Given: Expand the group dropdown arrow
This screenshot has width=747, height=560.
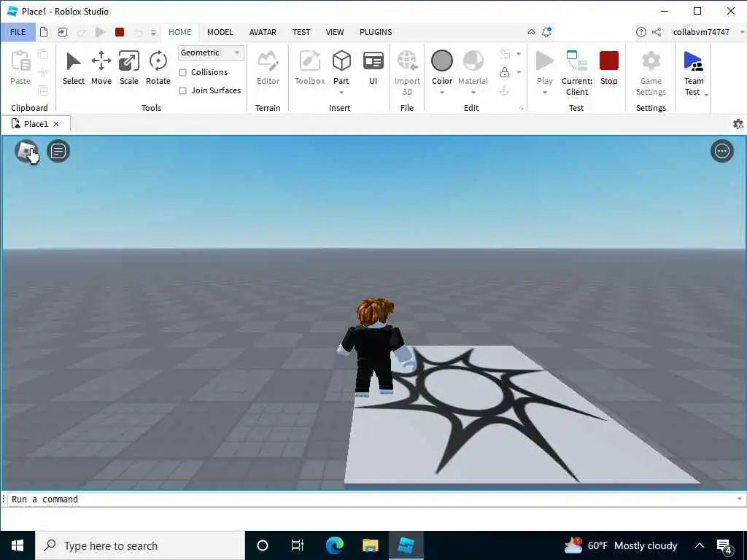Looking at the screenshot, I should 519,54.
